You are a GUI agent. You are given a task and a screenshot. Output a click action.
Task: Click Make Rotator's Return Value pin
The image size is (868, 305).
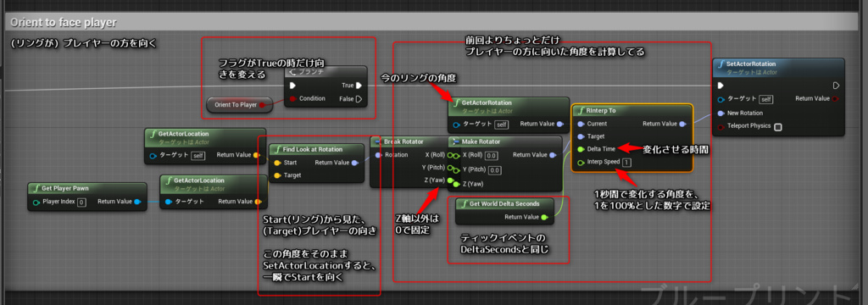pyautogui.click(x=553, y=155)
